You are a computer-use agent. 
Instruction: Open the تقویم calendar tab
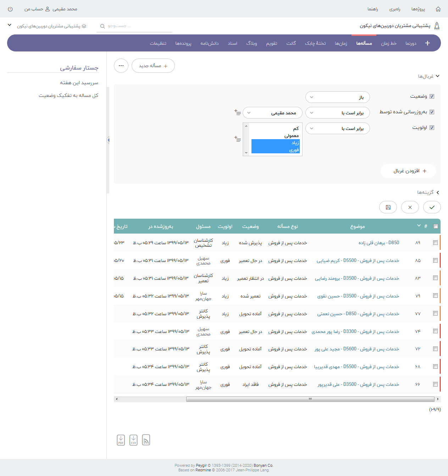(x=272, y=43)
